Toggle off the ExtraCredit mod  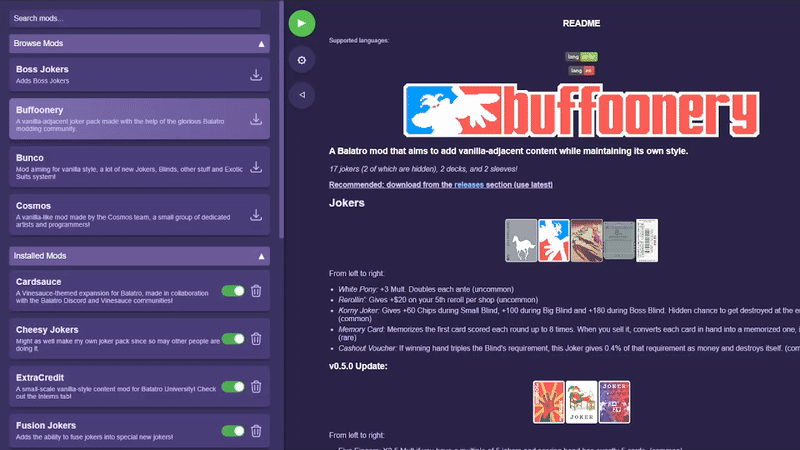[x=233, y=387]
